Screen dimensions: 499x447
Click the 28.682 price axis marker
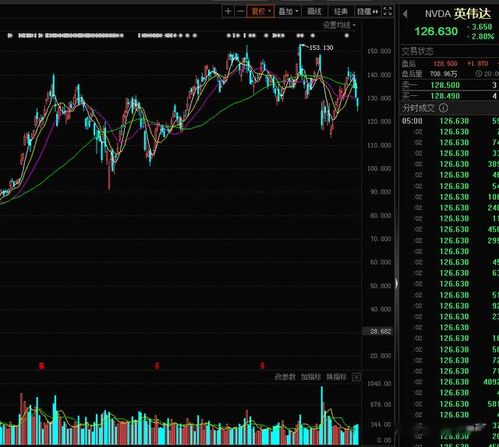pos(378,331)
